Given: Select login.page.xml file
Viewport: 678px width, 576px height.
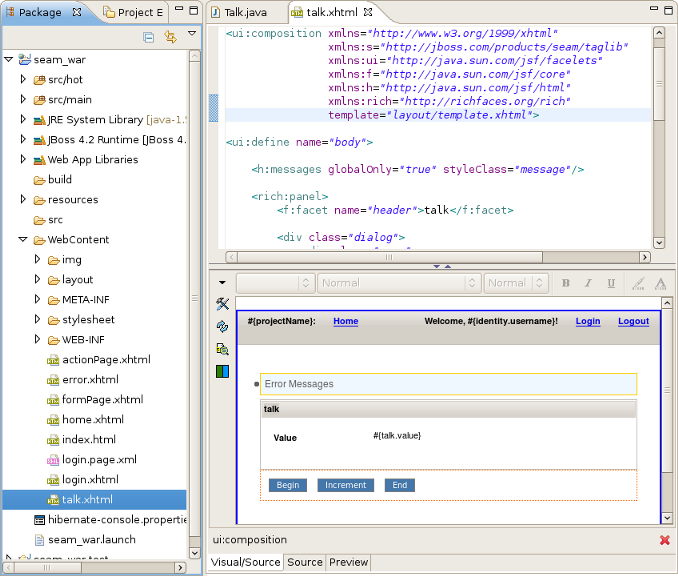Looking at the screenshot, I should click(x=92, y=460).
